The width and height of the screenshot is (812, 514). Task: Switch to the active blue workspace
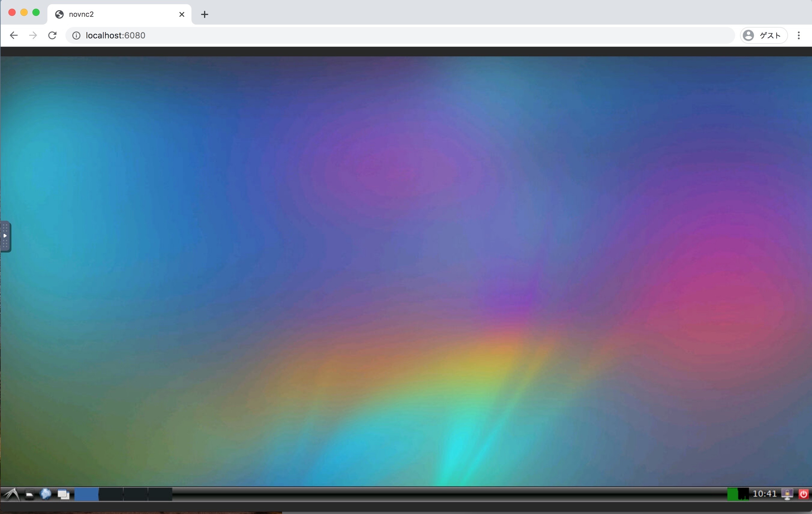pos(86,495)
